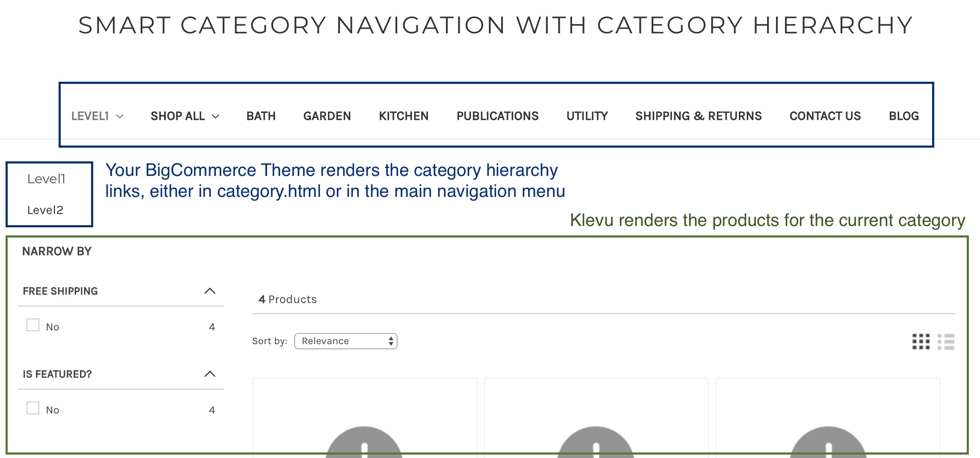The height and width of the screenshot is (458, 980).
Task: Expand the LEVEL1 navigation menu
Action: 97,116
